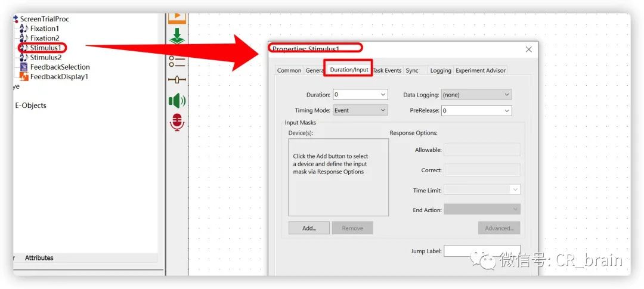The height and width of the screenshot is (289, 644).
Task: Open the PreRelease dropdown
Action: point(476,110)
